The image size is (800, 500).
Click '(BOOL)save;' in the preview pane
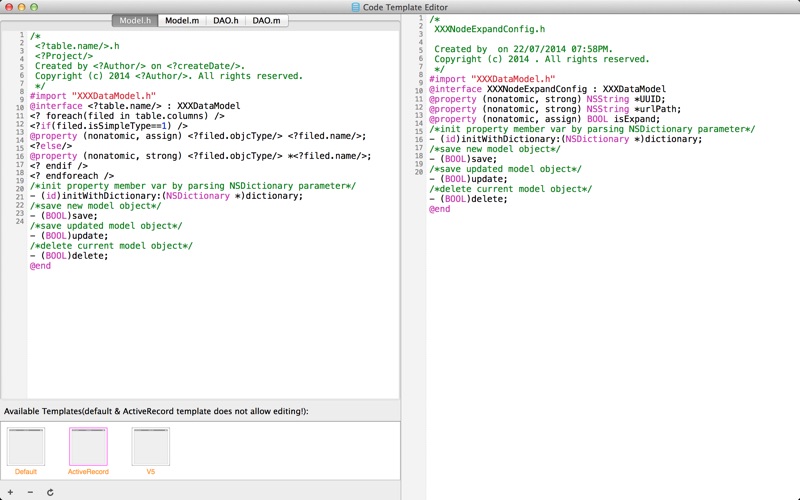(463, 159)
